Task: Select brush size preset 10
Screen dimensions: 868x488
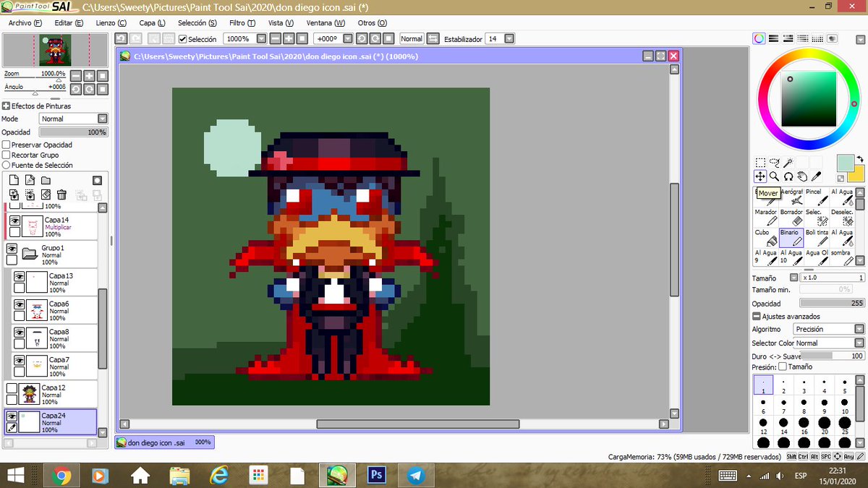Action: [x=844, y=405]
